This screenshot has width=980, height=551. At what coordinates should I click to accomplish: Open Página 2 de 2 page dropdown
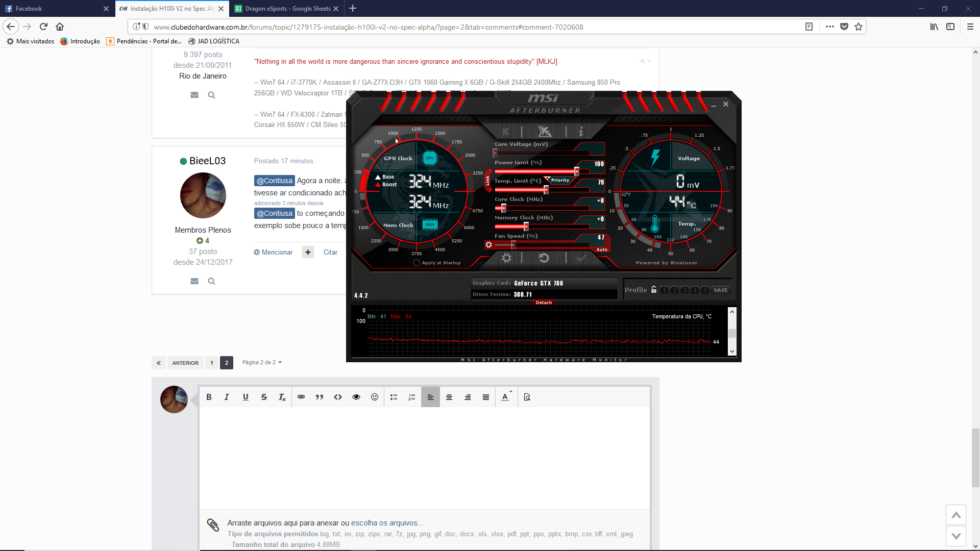(x=262, y=363)
